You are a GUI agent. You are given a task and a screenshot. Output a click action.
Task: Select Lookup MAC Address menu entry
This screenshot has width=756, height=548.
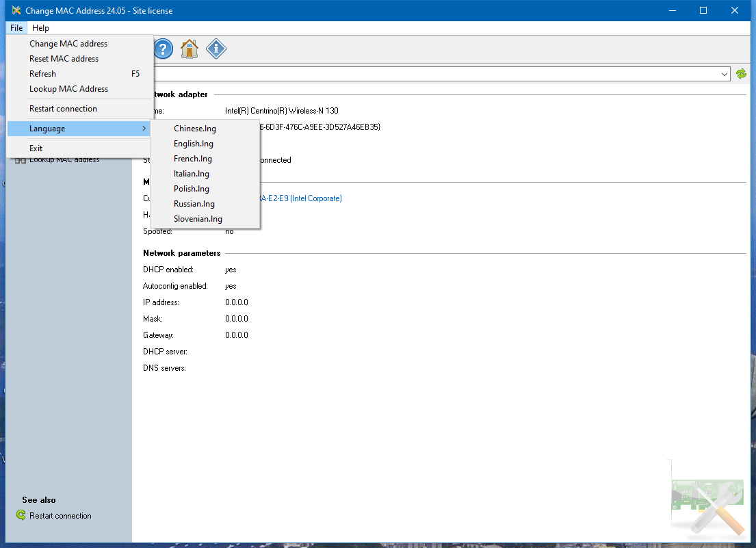80,89
